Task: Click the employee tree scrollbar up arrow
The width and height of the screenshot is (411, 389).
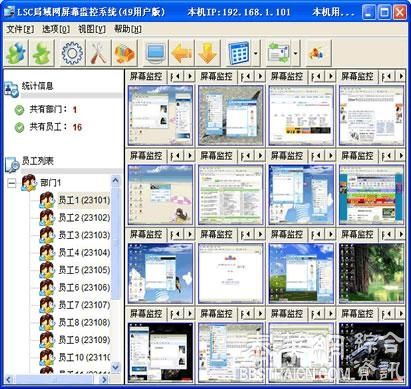Action: [115, 181]
